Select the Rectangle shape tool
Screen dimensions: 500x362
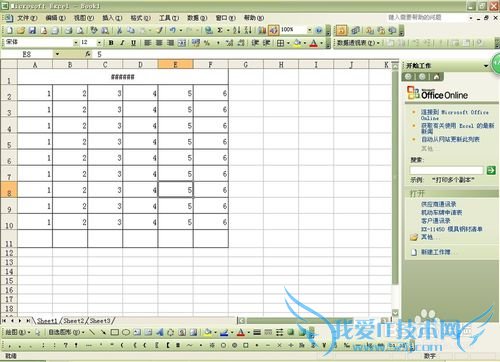pos(115,332)
